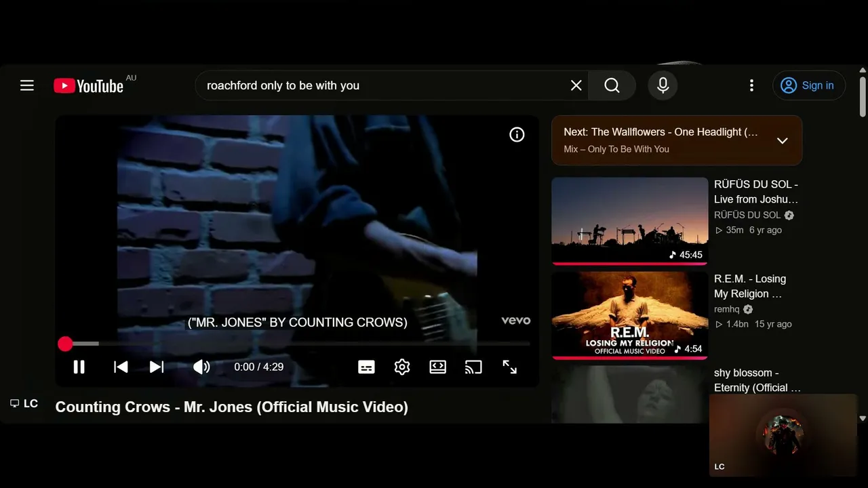Open R.E.M. - Losing My Religion title
This screenshot has height=488, width=868.
tap(750, 286)
